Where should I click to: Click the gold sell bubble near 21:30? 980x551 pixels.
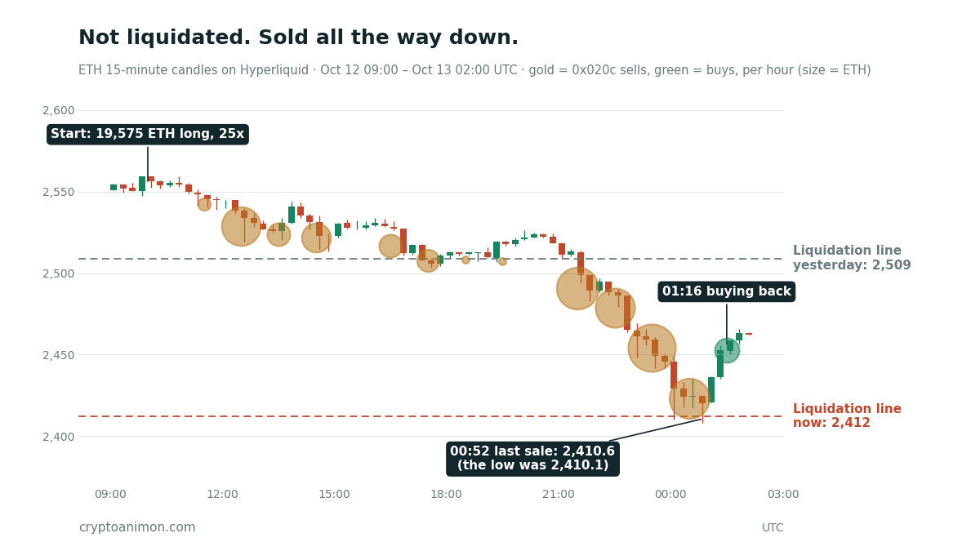point(578,288)
